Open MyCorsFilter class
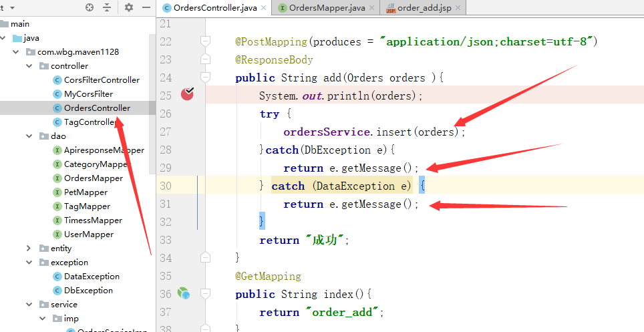 click(88, 94)
